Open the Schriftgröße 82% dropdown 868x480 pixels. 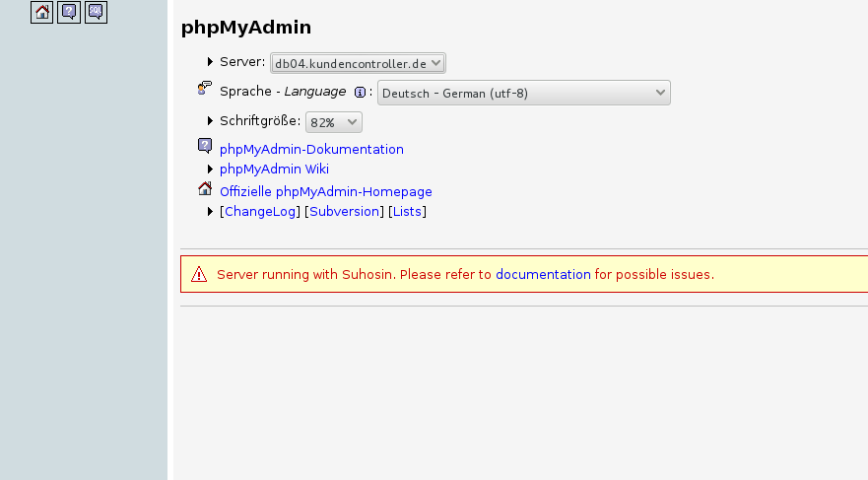[x=334, y=122]
